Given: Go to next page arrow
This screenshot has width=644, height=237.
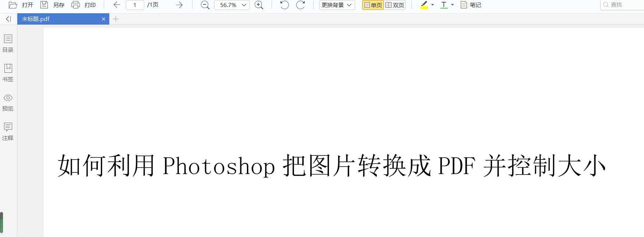Looking at the screenshot, I should click(x=179, y=5).
